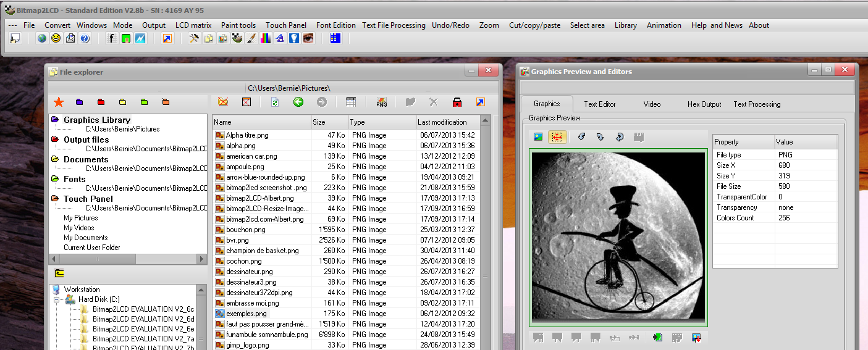
Task: Click the light bulb toolbar icon
Action: tap(294, 39)
